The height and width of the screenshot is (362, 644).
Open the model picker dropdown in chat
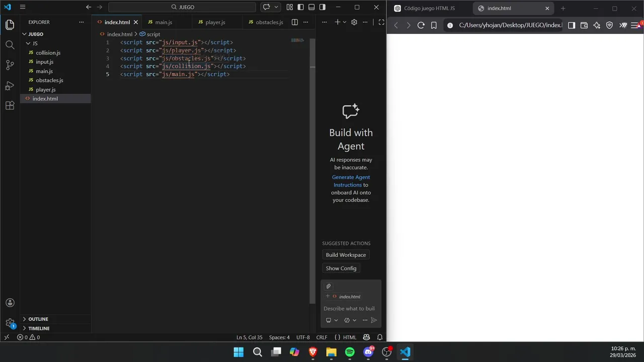350,320
